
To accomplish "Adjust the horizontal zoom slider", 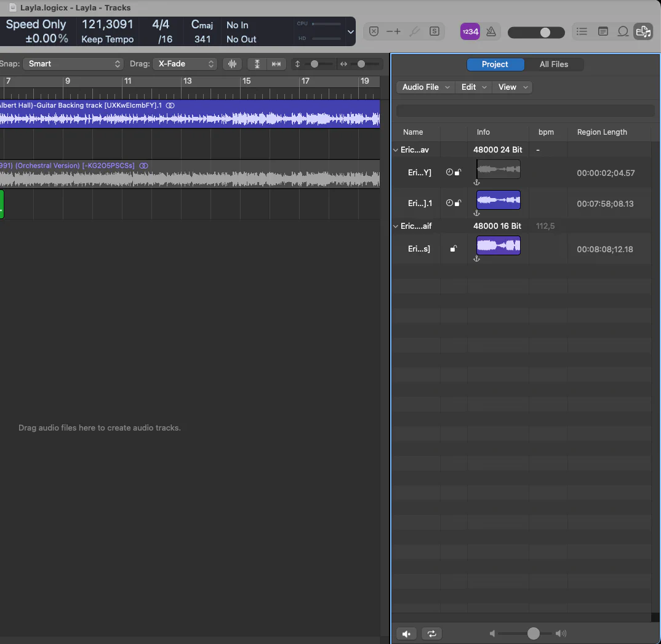I will pyautogui.click(x=361, y=64).
